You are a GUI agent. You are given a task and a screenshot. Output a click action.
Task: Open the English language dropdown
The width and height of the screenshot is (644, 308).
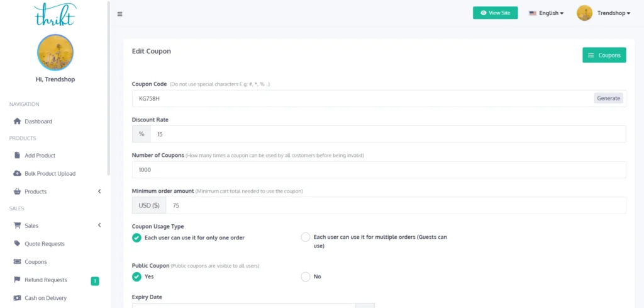[x=547, y=13]
